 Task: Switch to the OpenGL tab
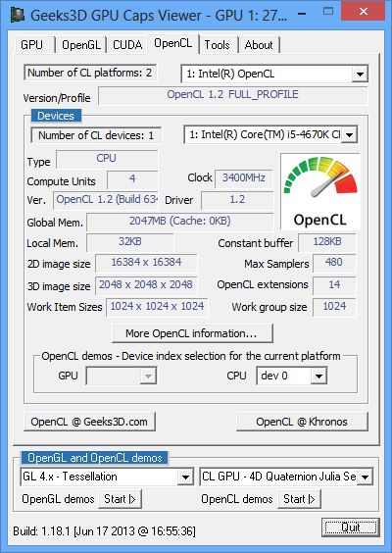tap(81, 45)
